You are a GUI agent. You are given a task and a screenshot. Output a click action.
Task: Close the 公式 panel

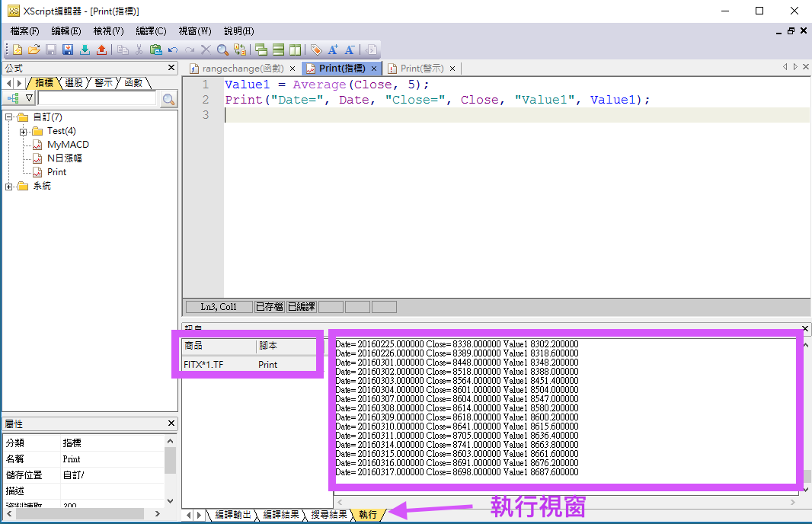(171, 69)
